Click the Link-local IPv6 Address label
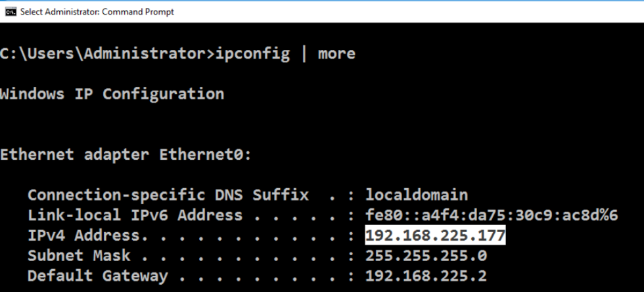Viewport: 644px width, 292px height. click(135, 215)
